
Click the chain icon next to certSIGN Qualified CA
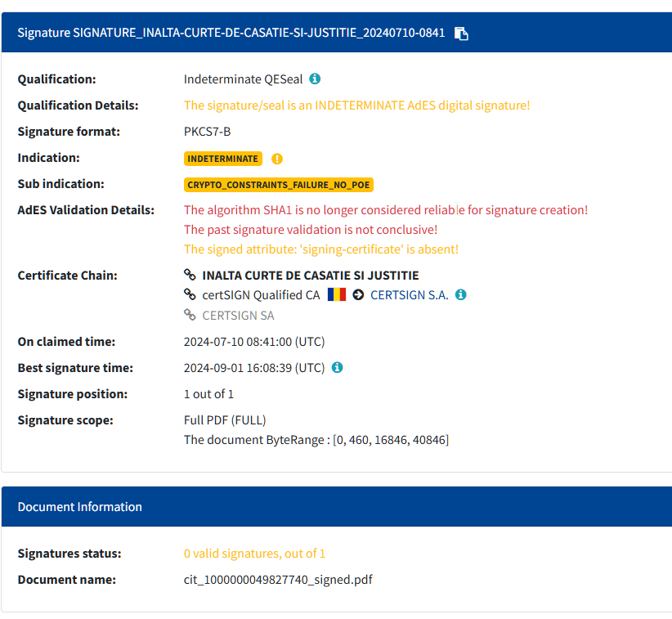pos(190,294)
